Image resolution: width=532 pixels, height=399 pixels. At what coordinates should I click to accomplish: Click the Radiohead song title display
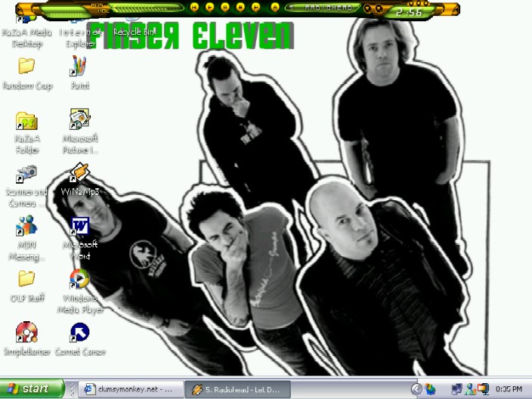(x=324, y=8)
